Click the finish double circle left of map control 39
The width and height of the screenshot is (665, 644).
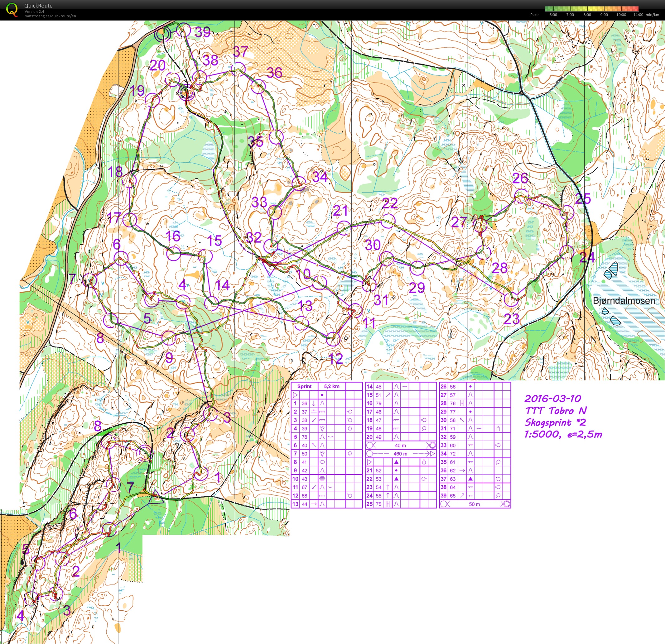[x=162, y=34]
